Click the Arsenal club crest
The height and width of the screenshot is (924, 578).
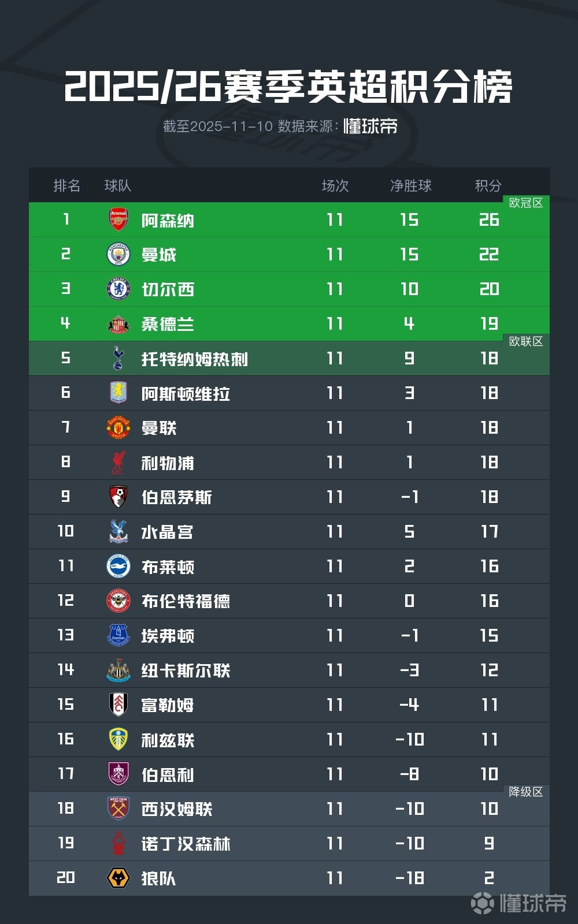click(118, 219)
